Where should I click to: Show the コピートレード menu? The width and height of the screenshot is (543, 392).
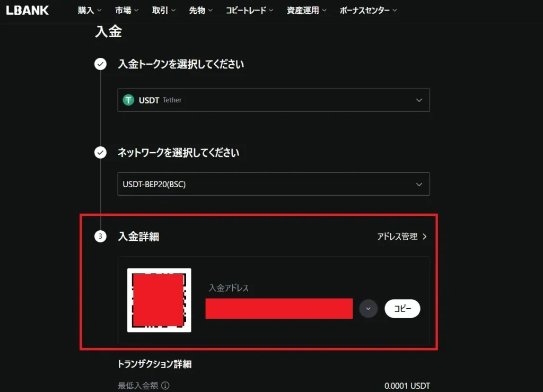click(249, 10)
